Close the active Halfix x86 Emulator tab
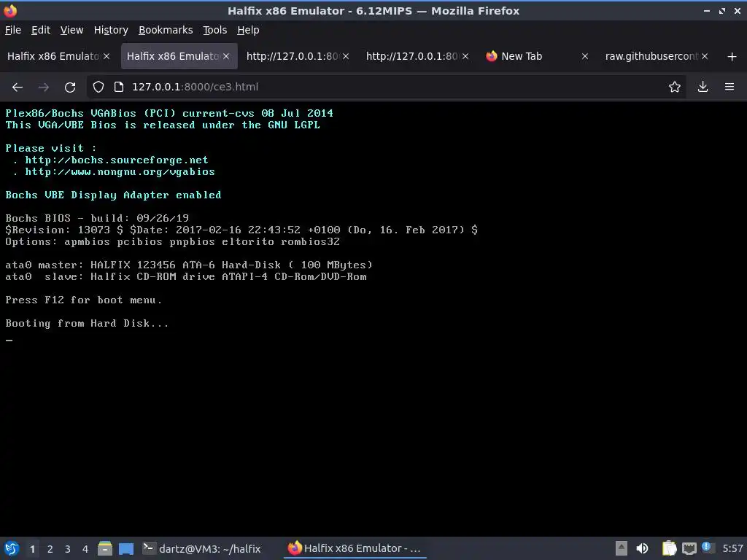Image resolution: width=747 pixels, height=560 pixels. tap(226, 56)
